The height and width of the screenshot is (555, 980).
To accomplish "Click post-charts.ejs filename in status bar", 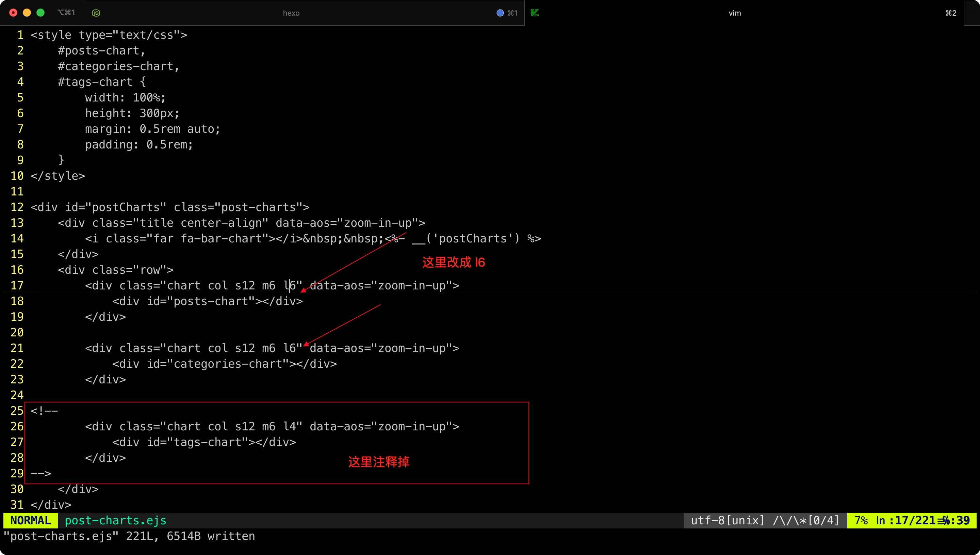I will pyautogui.click(x=115, y=520).
